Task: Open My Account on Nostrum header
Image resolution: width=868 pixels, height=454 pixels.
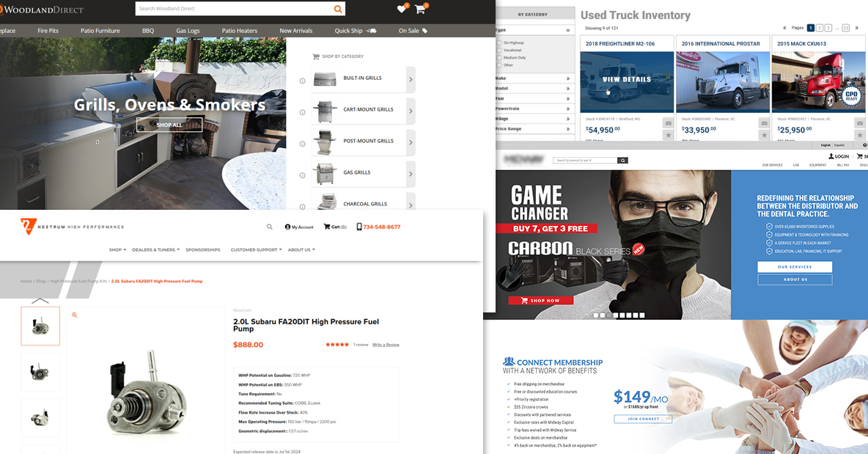Action: click(299, 227)
